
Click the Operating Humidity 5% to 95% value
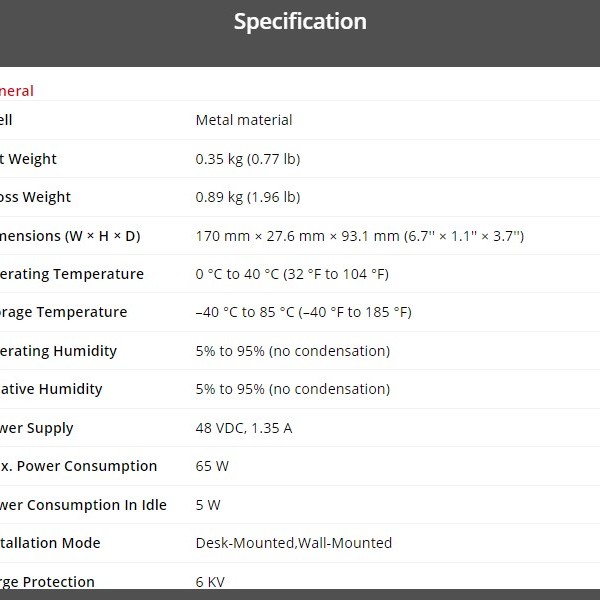coord(292,351)
